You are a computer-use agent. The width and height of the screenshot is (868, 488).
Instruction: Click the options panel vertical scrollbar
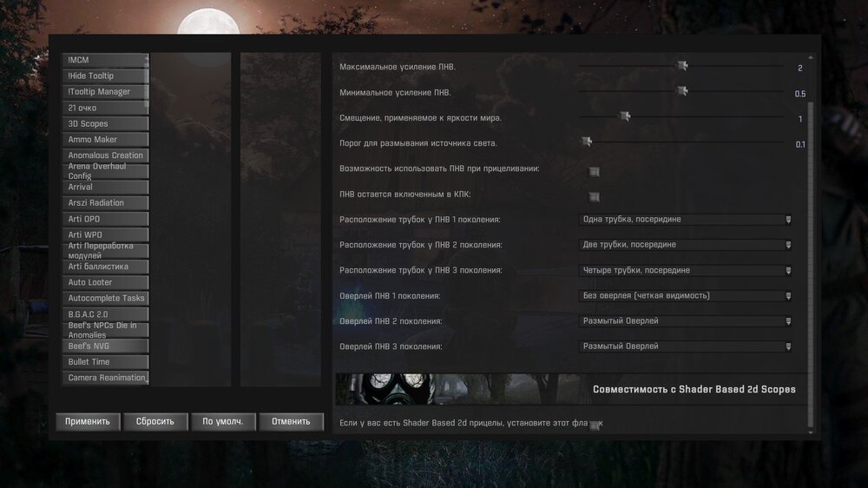click(x=811, y=265)
